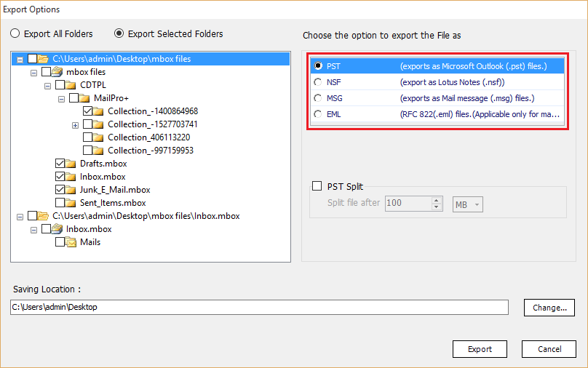Select the Export All Folders radio button
Image resolution: width=588 pixels, height=368 pixels.
pos(15,33)
